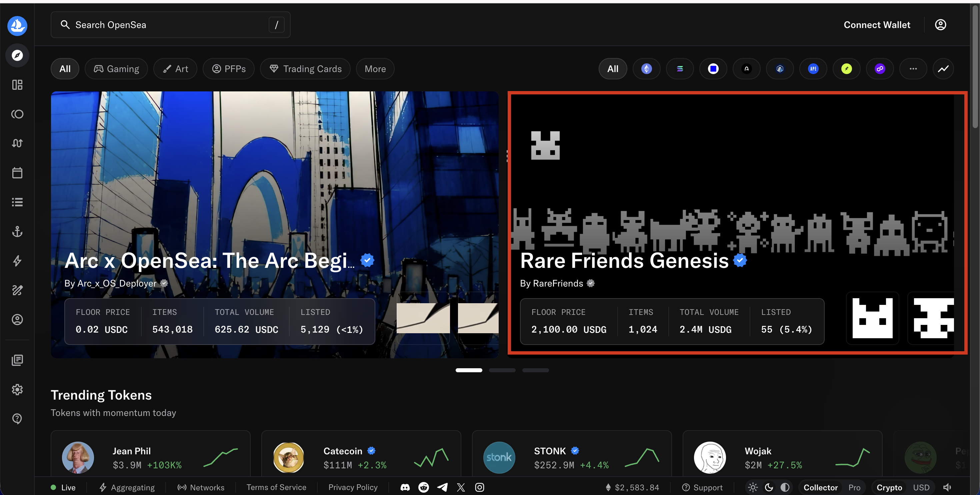Filter by Arbitrum chain icon
This screenshot has width=980, height=495.
[x=780, y=69]
